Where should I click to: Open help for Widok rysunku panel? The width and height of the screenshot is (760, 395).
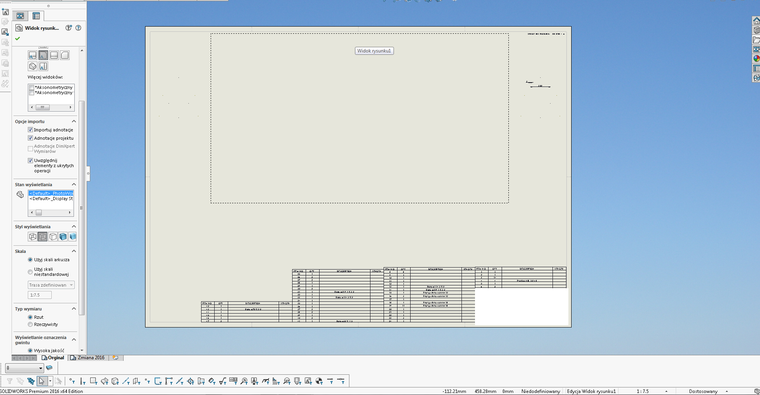(78, 28)
